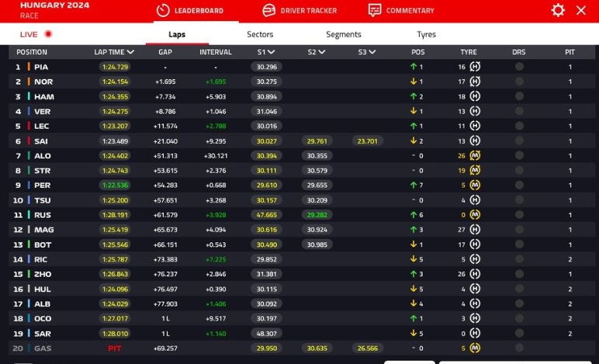Switch to the Sectors tab
Viewport: 599px width, 364px height.
click(x=260, y=34)
